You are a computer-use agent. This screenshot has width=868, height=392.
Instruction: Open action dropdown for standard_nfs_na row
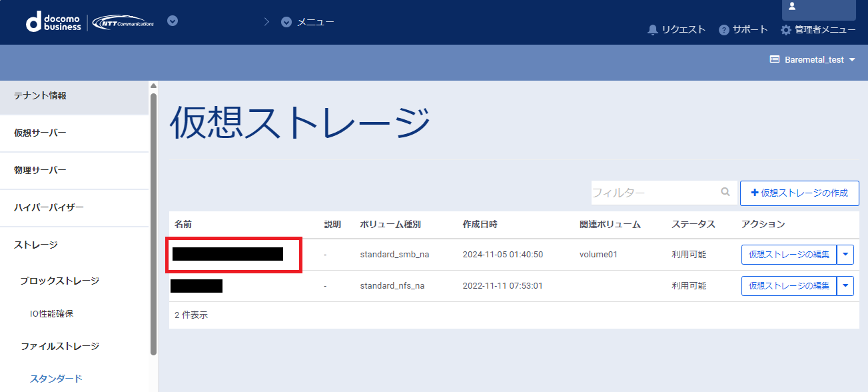click(x=845, y=286)
